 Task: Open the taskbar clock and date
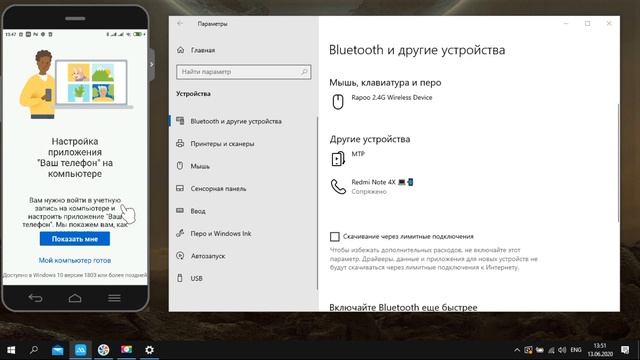click(600, 350)
